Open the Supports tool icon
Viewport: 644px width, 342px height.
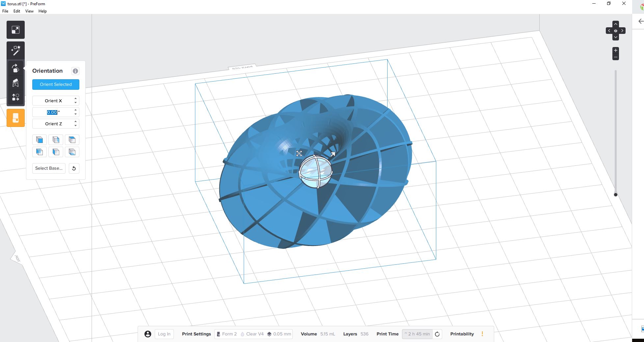point(15,83)
